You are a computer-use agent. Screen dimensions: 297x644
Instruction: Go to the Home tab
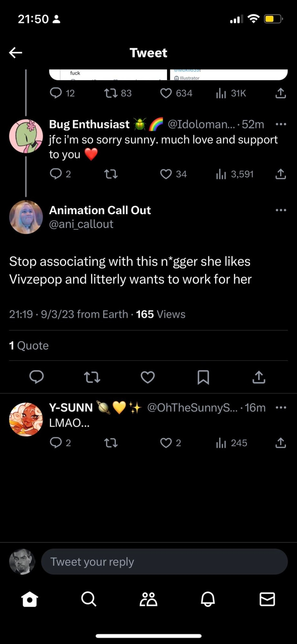pyautogui.click(x=30, y=599)
